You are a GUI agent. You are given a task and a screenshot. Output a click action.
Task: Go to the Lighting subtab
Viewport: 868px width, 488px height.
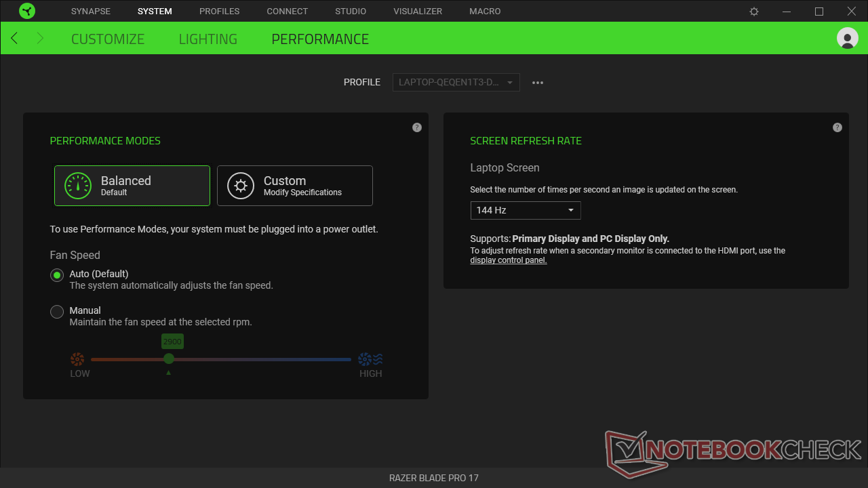tap(208, 39)
